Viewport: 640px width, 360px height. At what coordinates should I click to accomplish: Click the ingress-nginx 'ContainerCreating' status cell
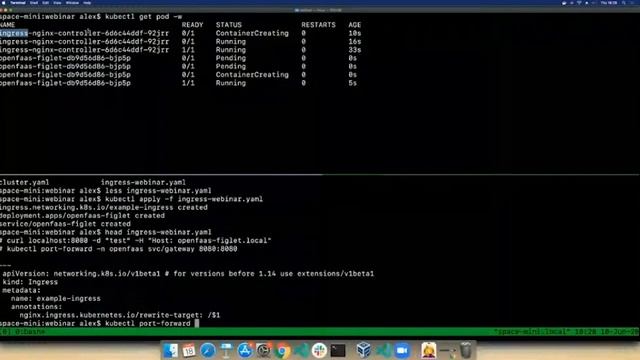coord(252,33)
